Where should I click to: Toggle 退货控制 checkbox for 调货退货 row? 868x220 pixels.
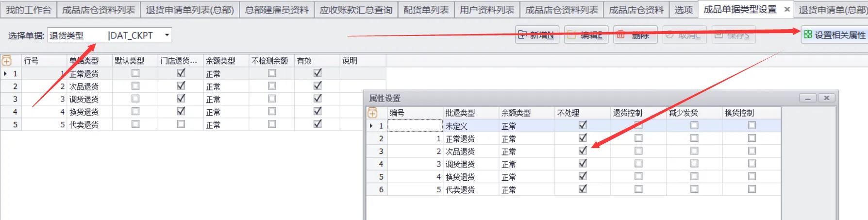638,164
